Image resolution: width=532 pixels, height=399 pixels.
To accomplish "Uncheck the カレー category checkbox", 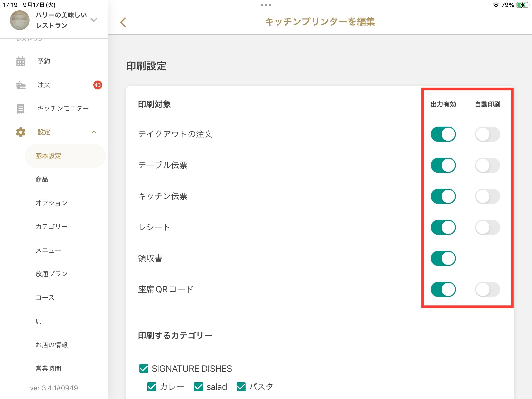I will [x=152, y=387].
